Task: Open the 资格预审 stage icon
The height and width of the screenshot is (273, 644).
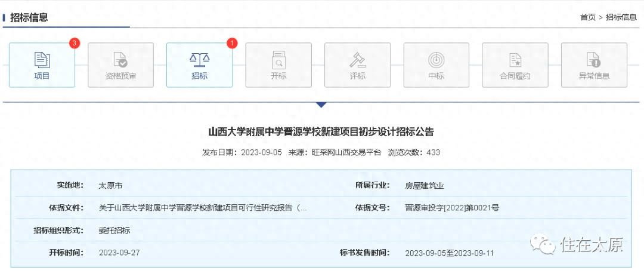Action: [120, 60]
